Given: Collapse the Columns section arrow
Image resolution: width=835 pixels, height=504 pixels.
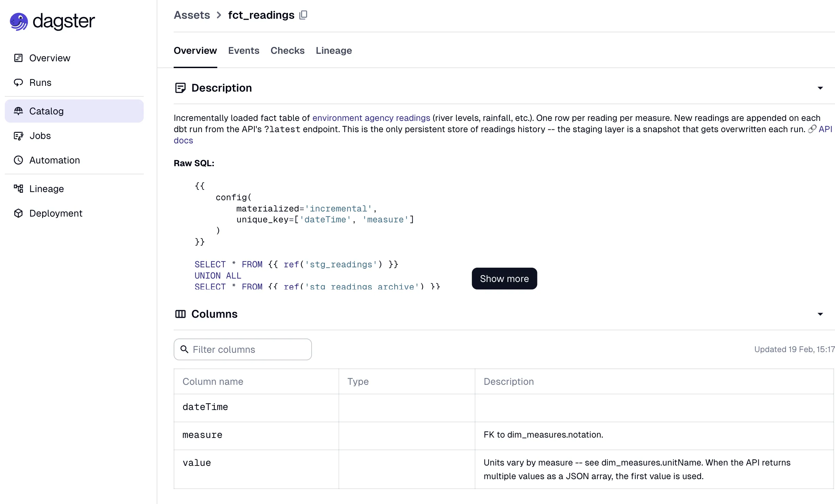Looking at the screenshot, I should (x=820, y=314).
